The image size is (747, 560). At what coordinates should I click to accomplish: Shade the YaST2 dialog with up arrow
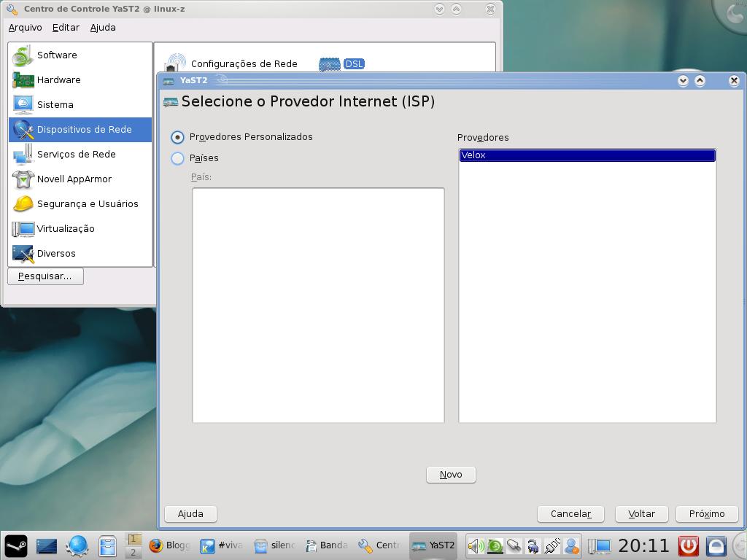[700, 80]
